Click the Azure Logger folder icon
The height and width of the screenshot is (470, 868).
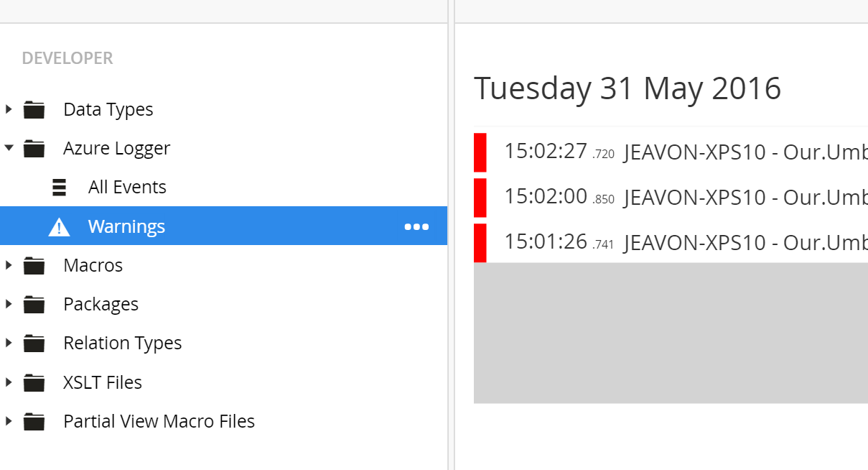[34, 149]
